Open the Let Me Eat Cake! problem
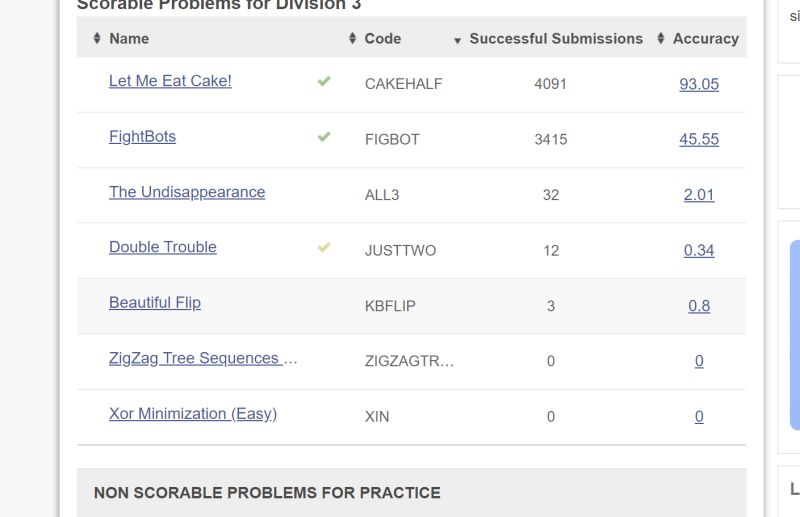 (x=170, y=81)
